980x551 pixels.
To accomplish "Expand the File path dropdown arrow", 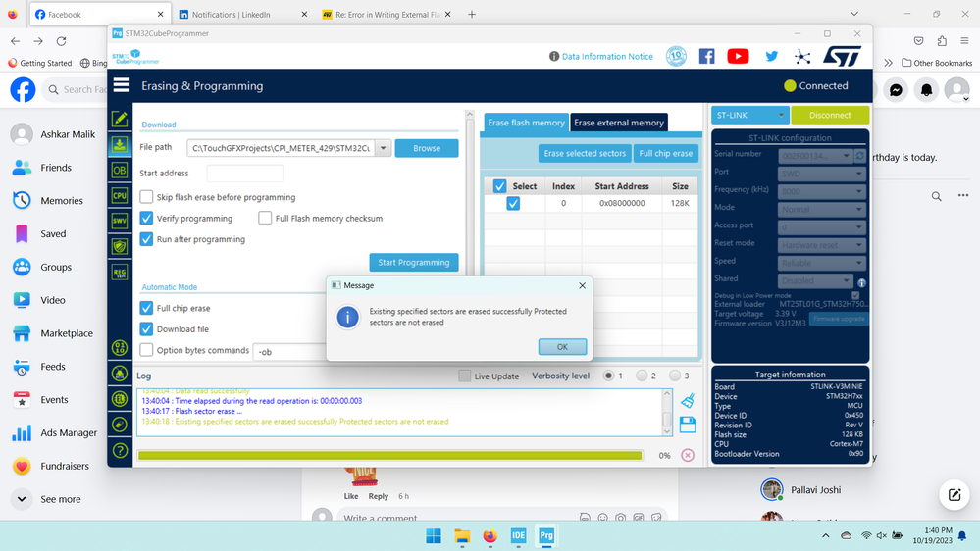I will pyautogui.click(x=384, y=148).
